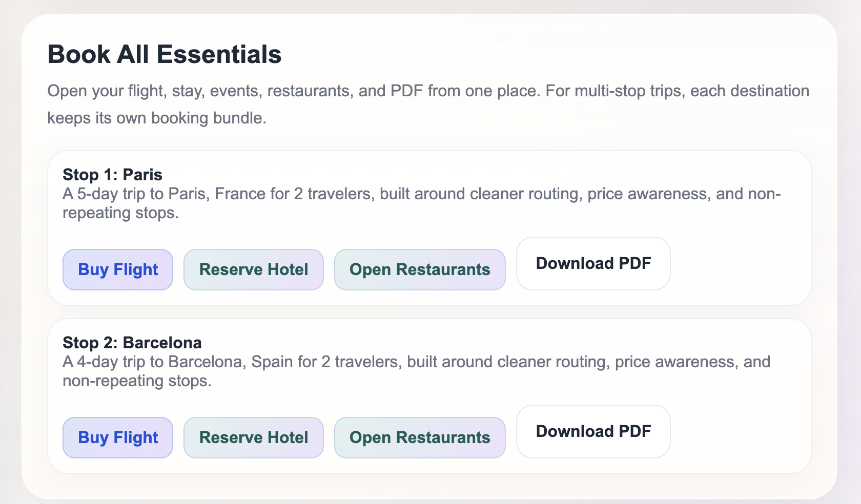Click blank space right of Barcelona Download PDF
Image resolution: width=861 pixels, height=504 pixels.
tap(738, 432)
